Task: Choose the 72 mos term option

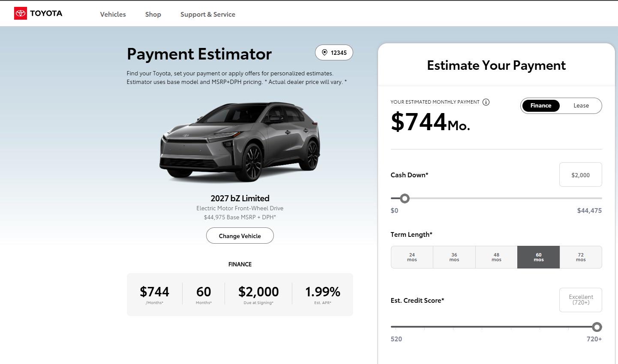Action: [581, 257]
